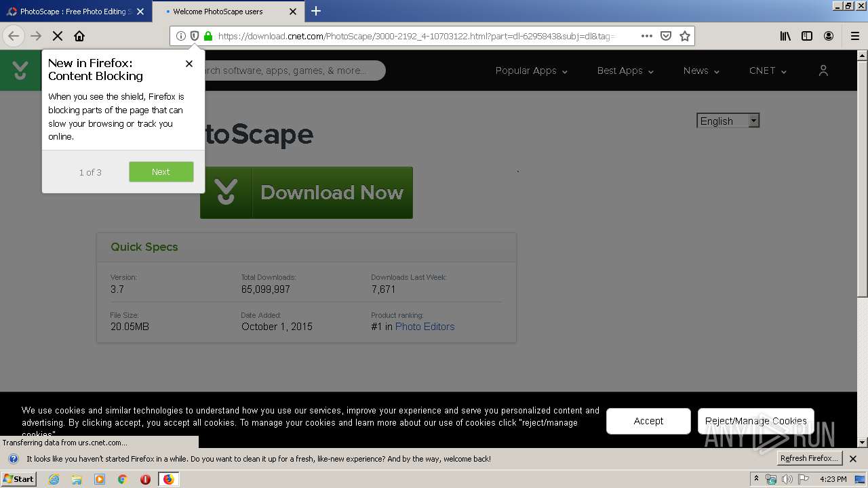
Task: Open media player icon in taskbar
Action: click(100, 479)
